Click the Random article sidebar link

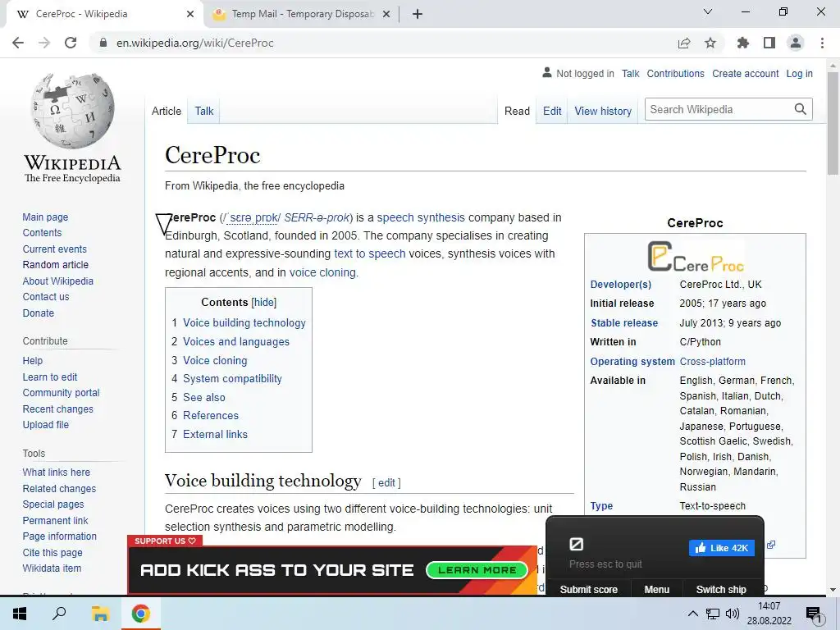[55, 265]
